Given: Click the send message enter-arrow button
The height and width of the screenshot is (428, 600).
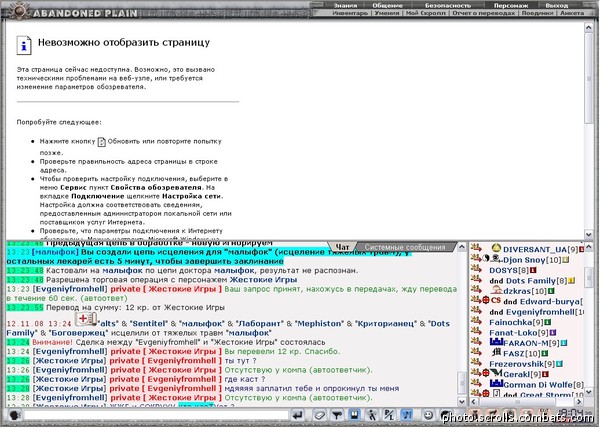Looking at the screenshot, I should [x=298, y=415].
